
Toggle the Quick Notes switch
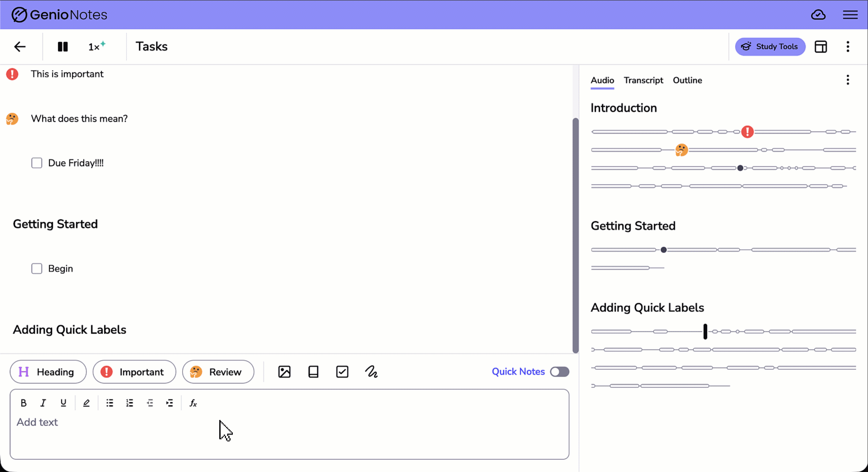(560, 372)
